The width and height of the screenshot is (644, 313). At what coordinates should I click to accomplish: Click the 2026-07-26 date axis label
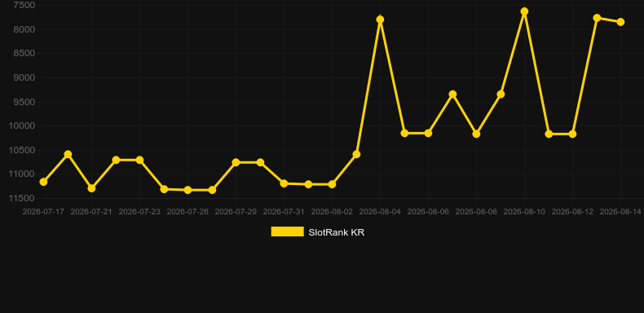pyautogui.click(x=187, y=212)
